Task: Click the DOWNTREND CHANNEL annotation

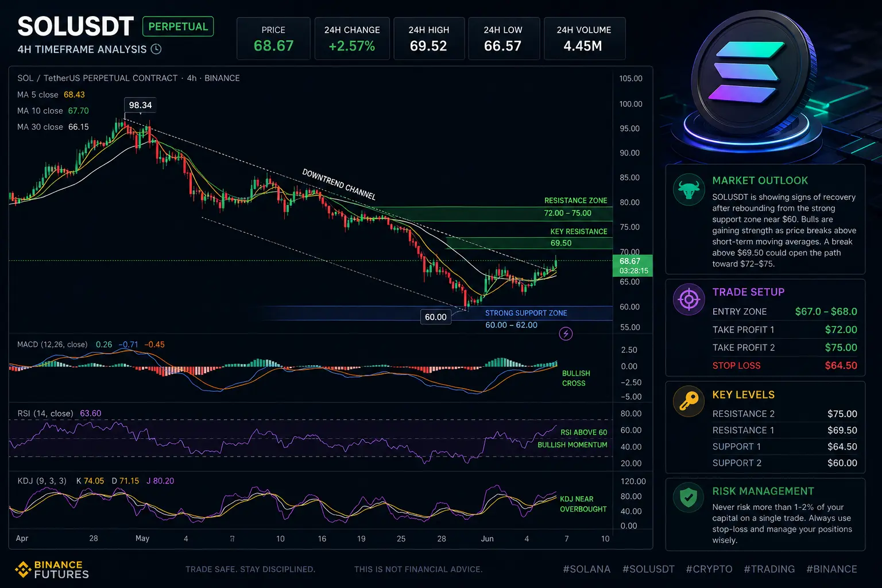Action: [x=339, y=184]
